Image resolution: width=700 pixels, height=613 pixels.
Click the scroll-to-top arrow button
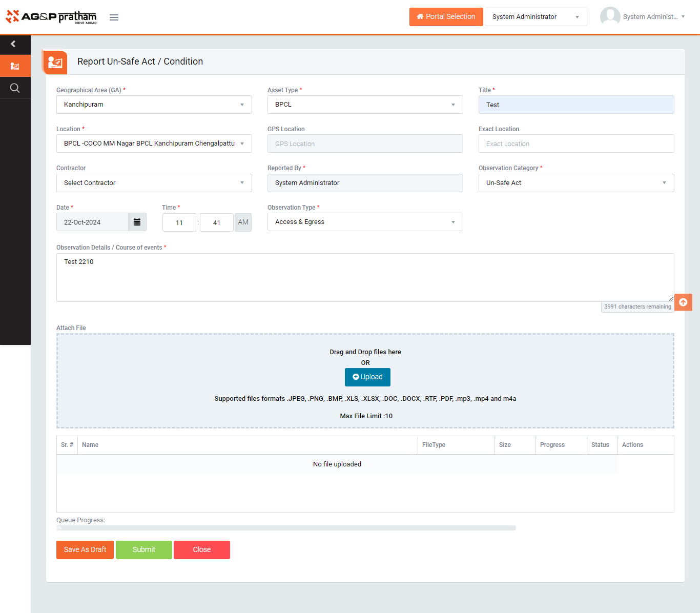coord(683,302)
